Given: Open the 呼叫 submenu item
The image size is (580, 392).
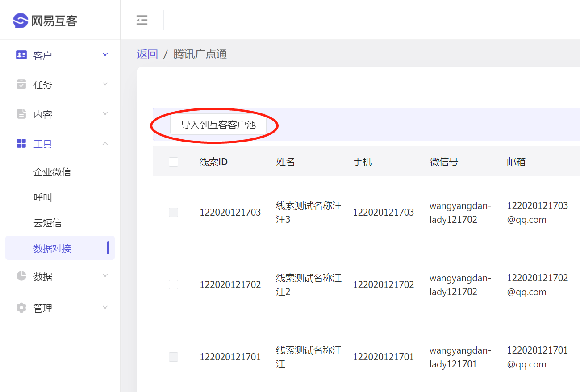Looking at the screenshot, I should coord(43,197).
